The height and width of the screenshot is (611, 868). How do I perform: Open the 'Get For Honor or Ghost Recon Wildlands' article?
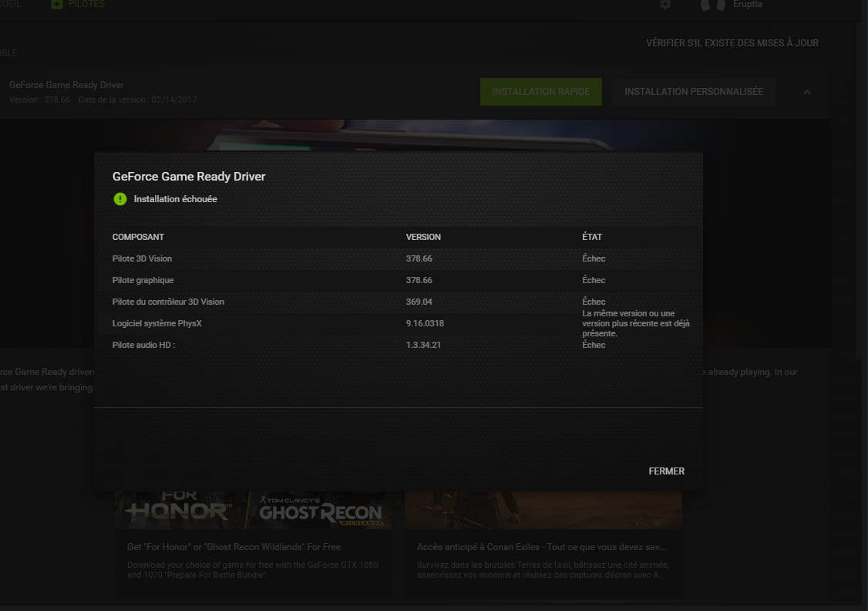(x=234, y=547)
